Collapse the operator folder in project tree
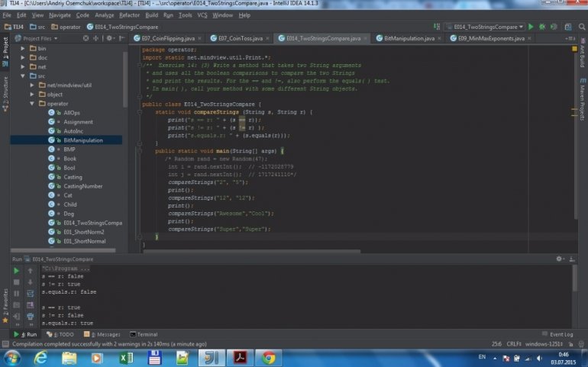588x367 pixels. click(33, 103)
